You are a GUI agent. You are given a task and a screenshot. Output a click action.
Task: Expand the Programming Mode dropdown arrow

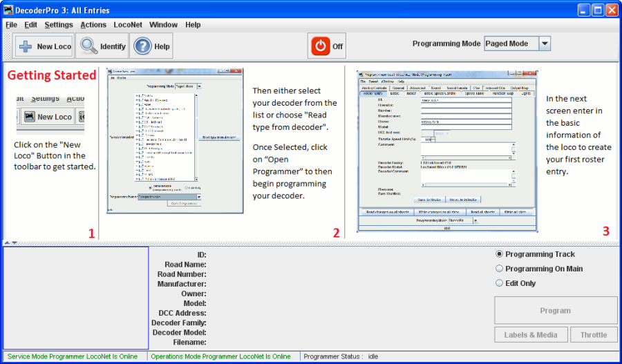click(545, 44)
